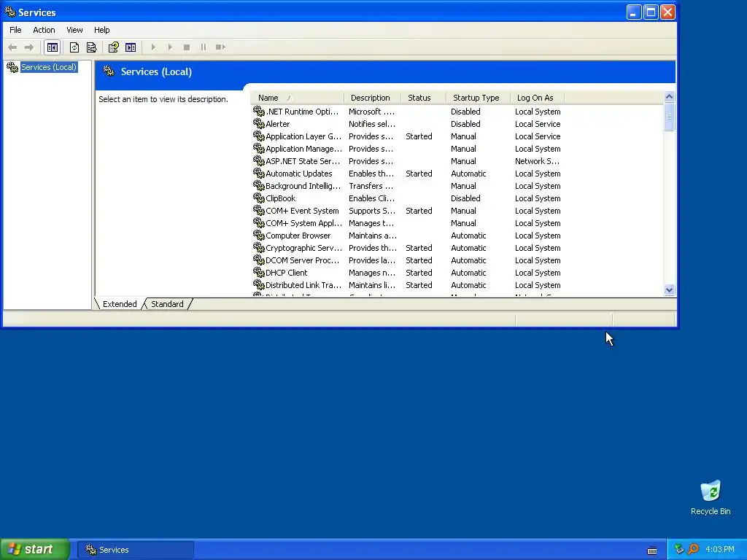
Task: Select COM+ Event System service
Action: pos(302,211)
